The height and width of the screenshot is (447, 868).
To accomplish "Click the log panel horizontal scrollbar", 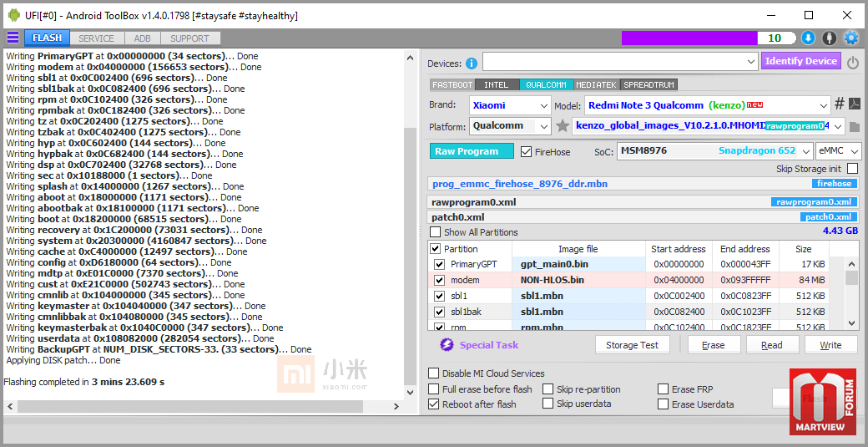I will pos(203,406).
